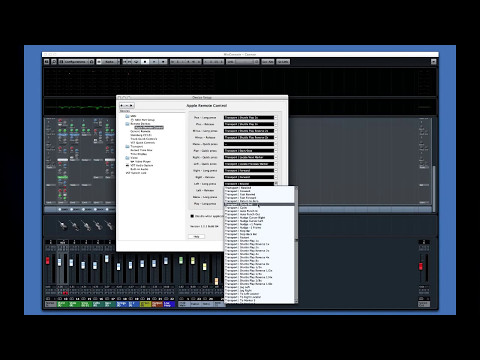Click the gray leftmost channel name label
Image resolution: width=480 pixels, height=360 pixels.
(50, 304)
